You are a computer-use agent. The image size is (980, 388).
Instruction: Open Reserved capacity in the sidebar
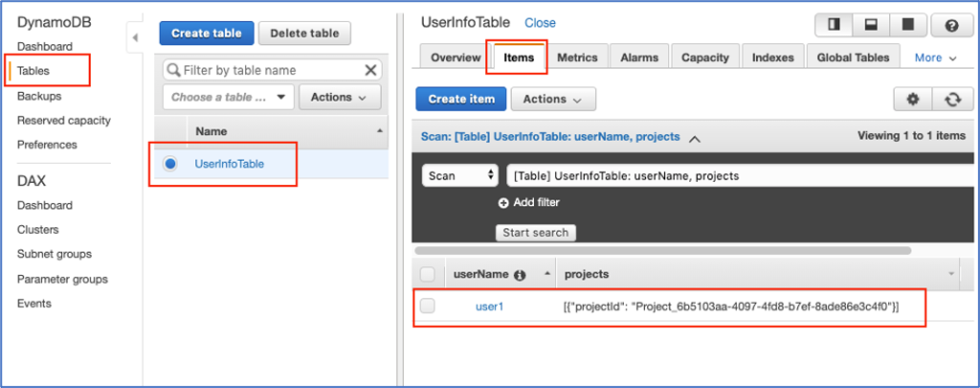click(64, 120)
